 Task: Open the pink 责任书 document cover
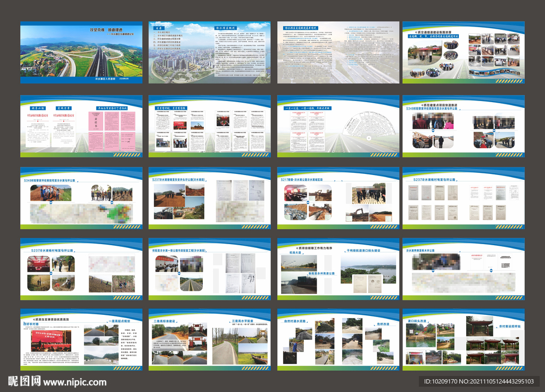[x=96, y=121]
